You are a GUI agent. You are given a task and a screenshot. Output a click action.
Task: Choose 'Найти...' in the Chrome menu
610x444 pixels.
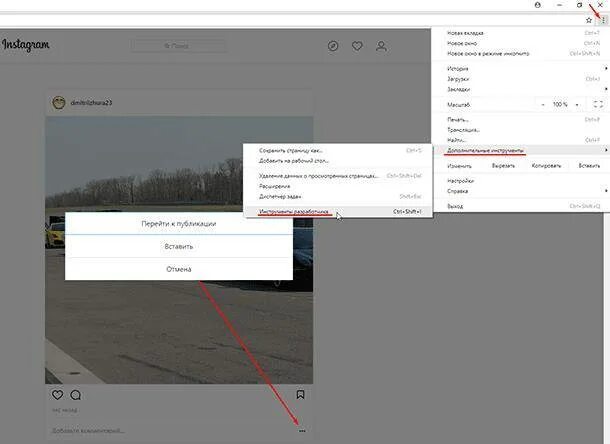point(520,140)
